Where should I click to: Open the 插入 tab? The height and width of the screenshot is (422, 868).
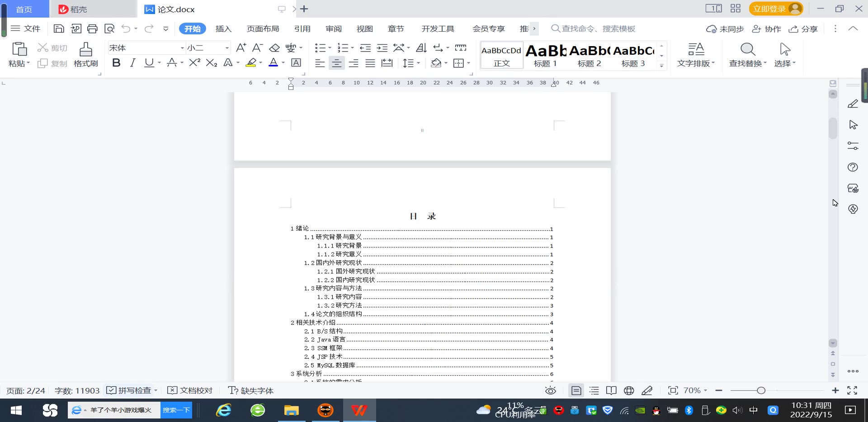[223, 29]
